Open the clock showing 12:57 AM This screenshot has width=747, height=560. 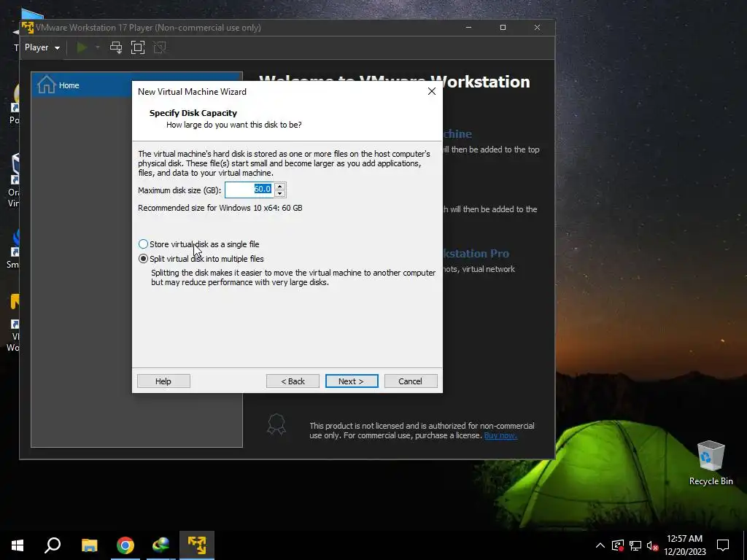coord(684,545)
